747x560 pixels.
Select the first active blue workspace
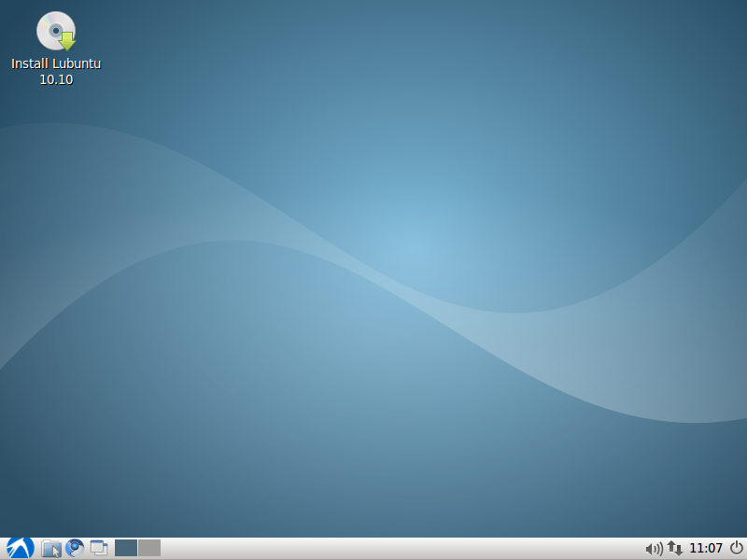click(126, 548)
